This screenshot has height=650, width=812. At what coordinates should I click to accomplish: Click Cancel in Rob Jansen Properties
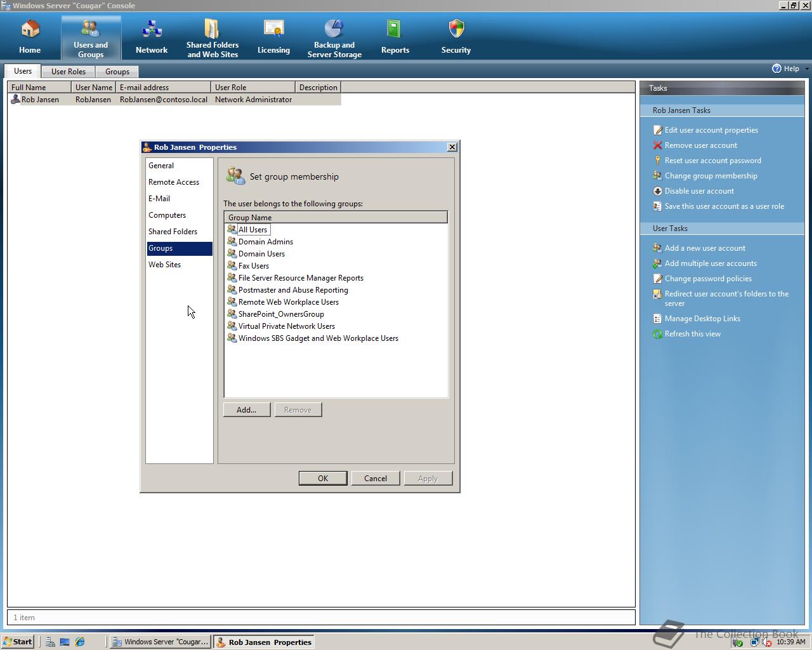(x=376, y=479)
